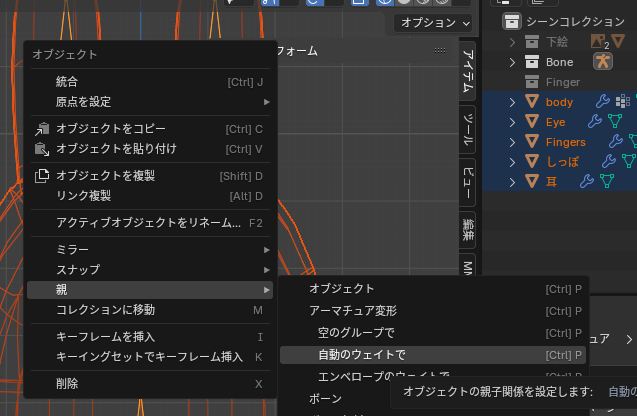Expand the 耳 object tree
This screenshot has height=416, width=637.
point(512,182)
